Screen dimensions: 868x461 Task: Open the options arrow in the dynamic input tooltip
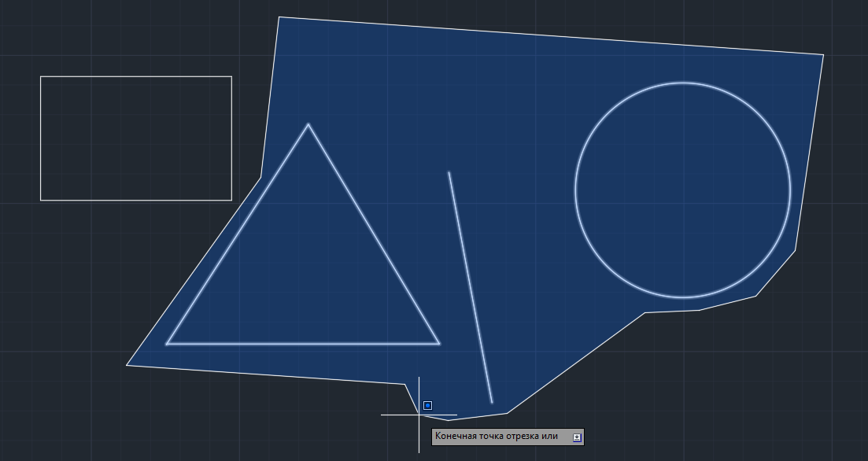(577, 437)
